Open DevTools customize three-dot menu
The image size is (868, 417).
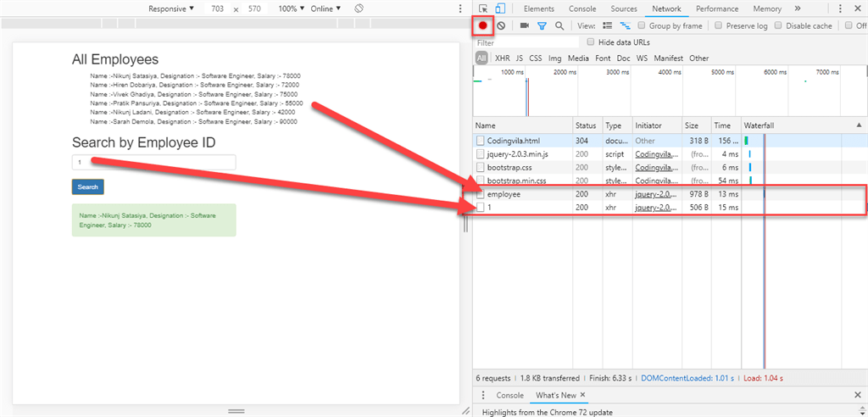coord(842,8)
